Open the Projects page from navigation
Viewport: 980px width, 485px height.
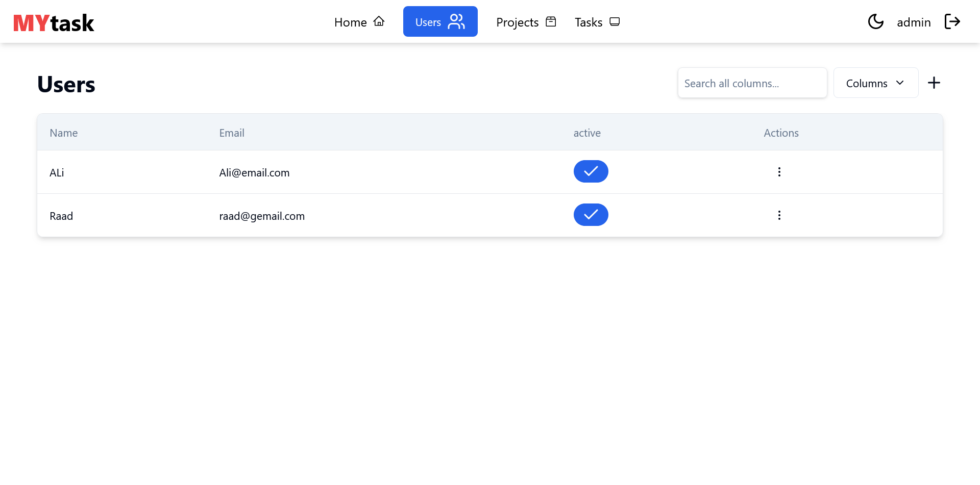[x=526, y=22]
